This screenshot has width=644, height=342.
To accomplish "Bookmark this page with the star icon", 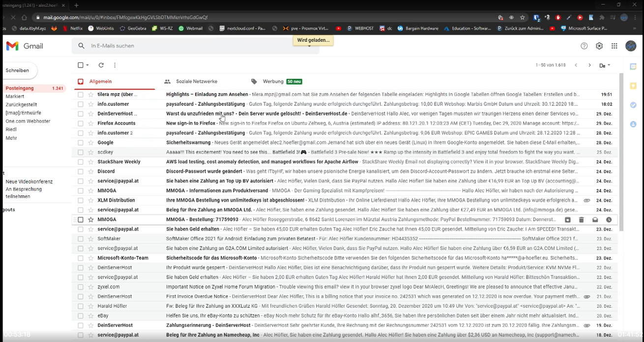I will coord(523,17).
